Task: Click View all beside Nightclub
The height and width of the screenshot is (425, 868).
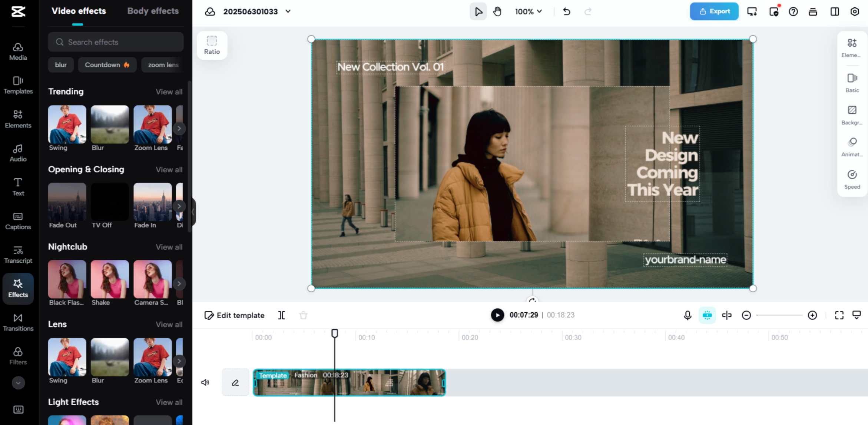Action: (169, 247)
